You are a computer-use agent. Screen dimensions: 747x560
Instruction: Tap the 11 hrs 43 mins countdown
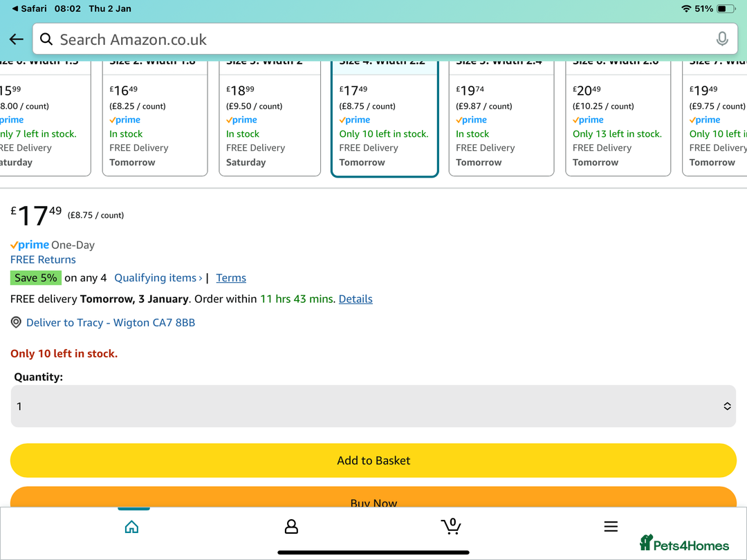tap(297, 299)
